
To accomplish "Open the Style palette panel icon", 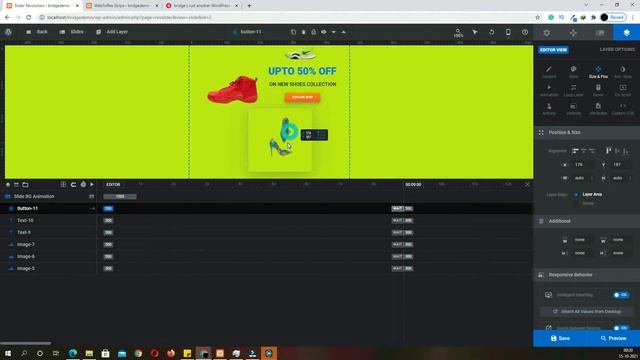I will [x=573, y=72].
